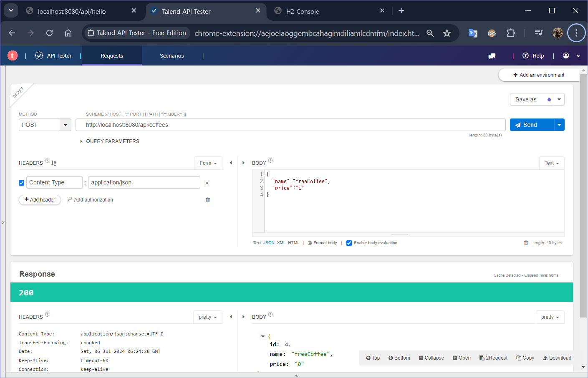Clear request body using trash icon

(526, 243)
